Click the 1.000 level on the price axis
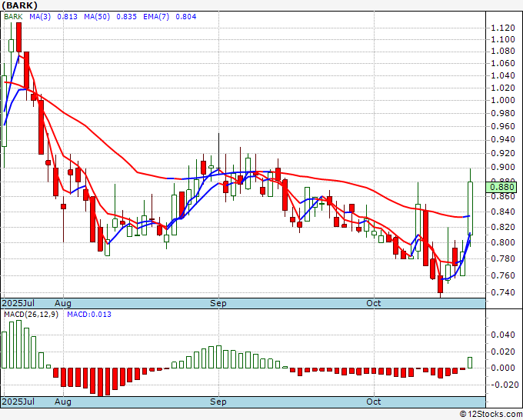The width and height of the screenshot is (523, 420). (502, 99)
